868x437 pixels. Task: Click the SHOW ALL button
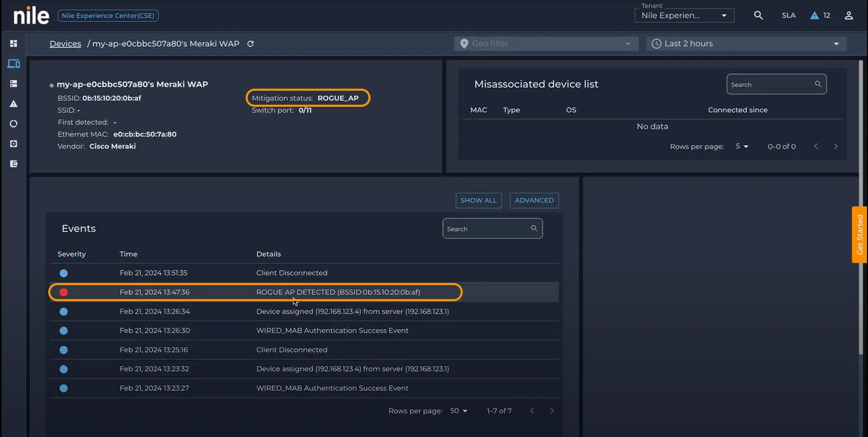(478, 200)
